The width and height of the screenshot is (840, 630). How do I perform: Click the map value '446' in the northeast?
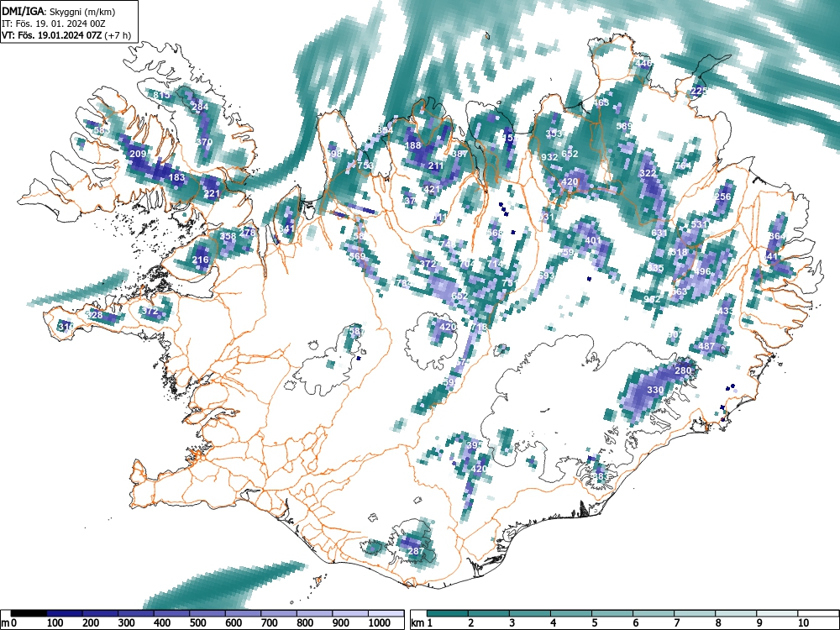(643, 63)
